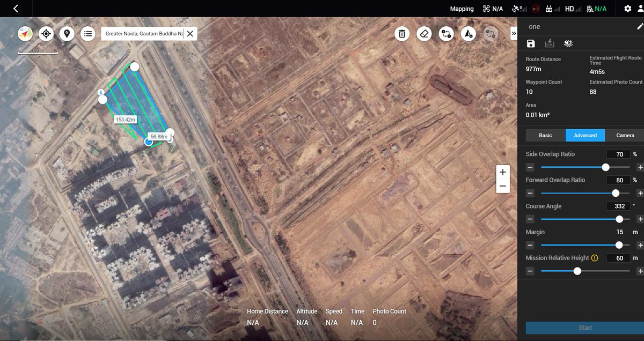Viewport: 644px width, 341px height.
Task: Click the Mission Relative Height slider handle
Action: click(x=577, y=271)
